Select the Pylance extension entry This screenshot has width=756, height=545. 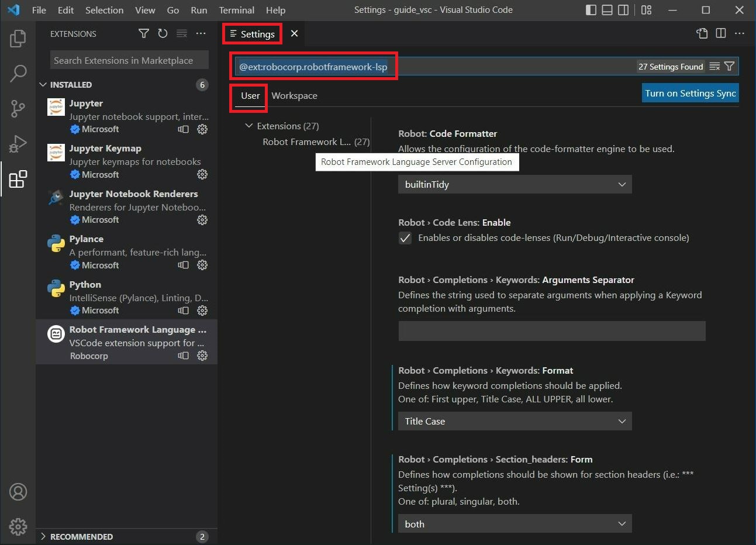click(x=126, y=251)
